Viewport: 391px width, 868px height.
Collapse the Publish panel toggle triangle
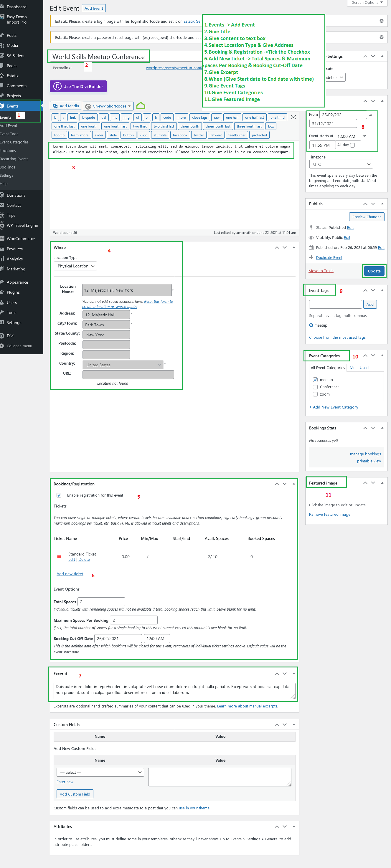pos(382,204)
